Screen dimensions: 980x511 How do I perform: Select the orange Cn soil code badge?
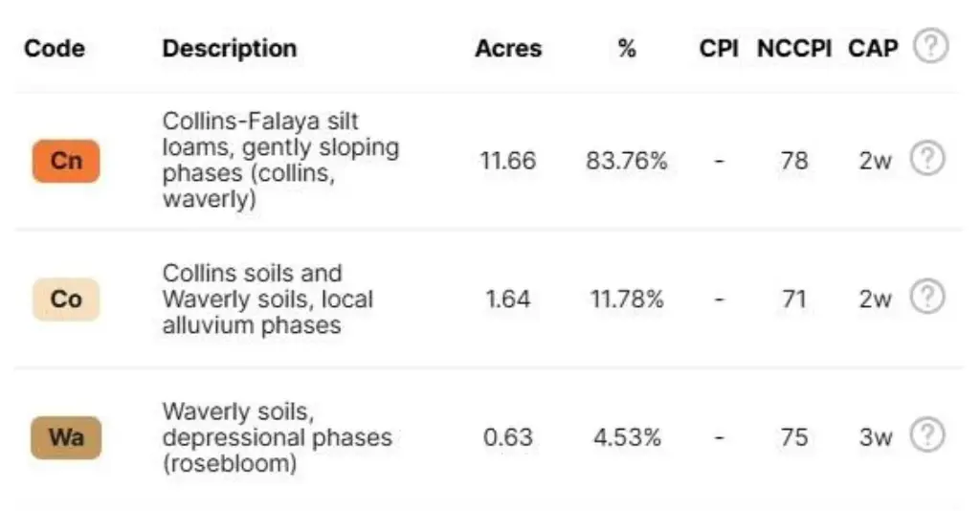coord(65,161)
